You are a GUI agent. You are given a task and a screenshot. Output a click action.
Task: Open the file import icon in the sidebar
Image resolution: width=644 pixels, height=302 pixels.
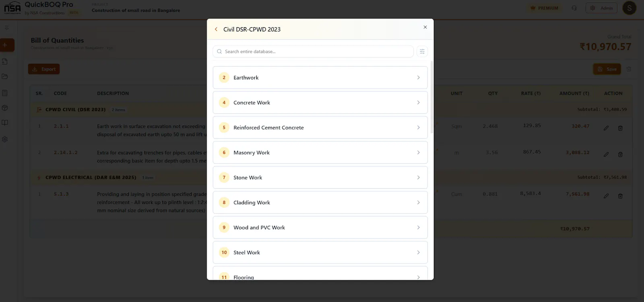5,62
